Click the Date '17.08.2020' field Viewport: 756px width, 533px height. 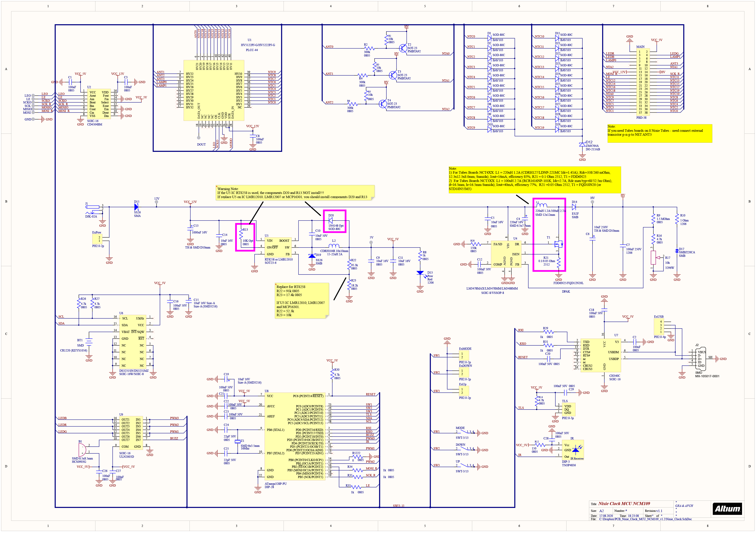(x=606, y=516)
